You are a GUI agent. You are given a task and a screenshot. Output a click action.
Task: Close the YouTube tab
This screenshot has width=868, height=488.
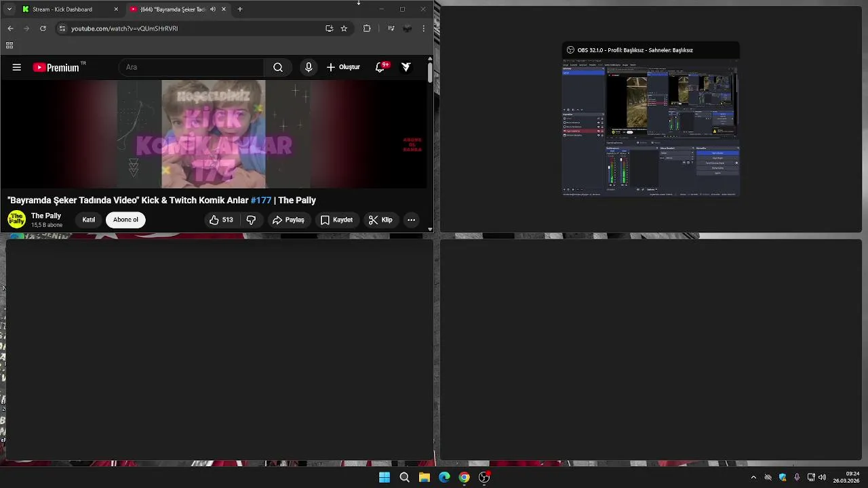(x=224, y=9)
